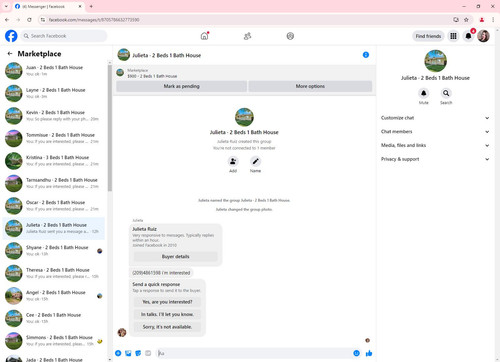
Task: Open the Groups icon in top navigation
Action: tap(290, 36)
